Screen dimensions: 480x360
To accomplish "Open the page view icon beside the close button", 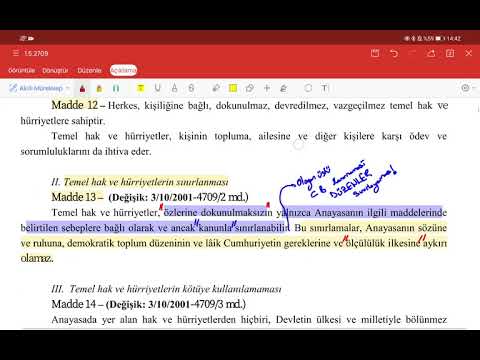I will (x=450, y=53).
